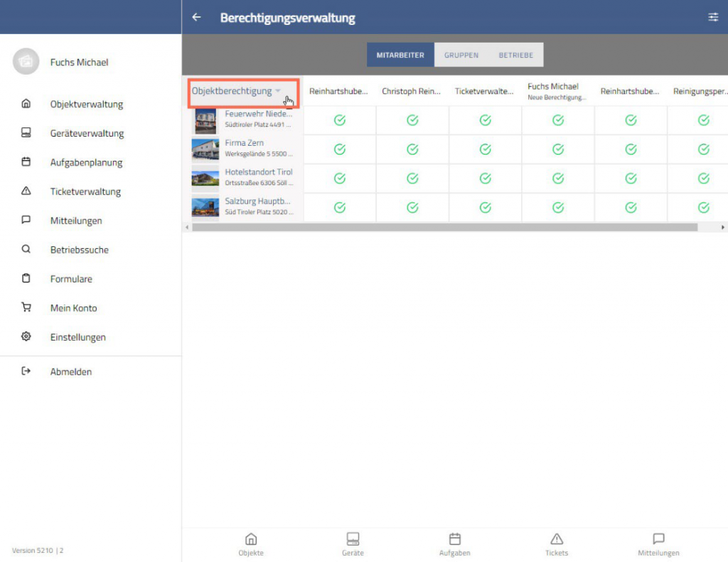This screenshot has width=728, height=562.
Task: Open Tickets from the bottom navigation
Action: point(557,544)
